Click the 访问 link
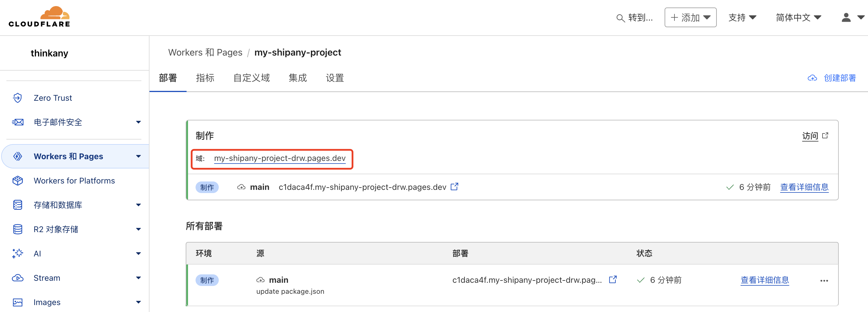This screenshot has height=312, width=868. (x=810, y=136)
